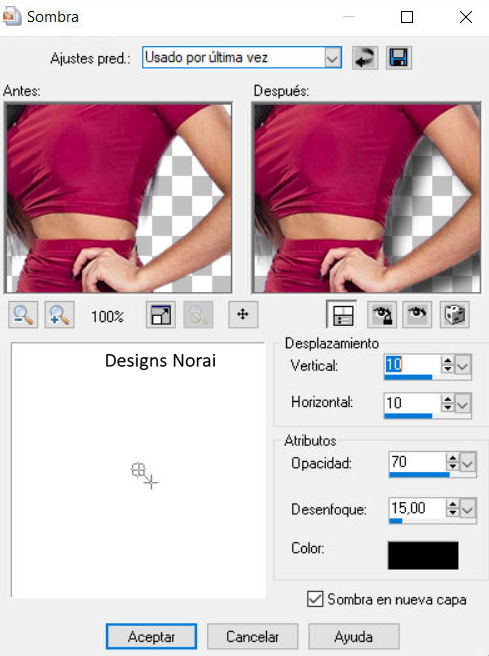
Task: Click the Aceptar button
Action: coord(151,637)
